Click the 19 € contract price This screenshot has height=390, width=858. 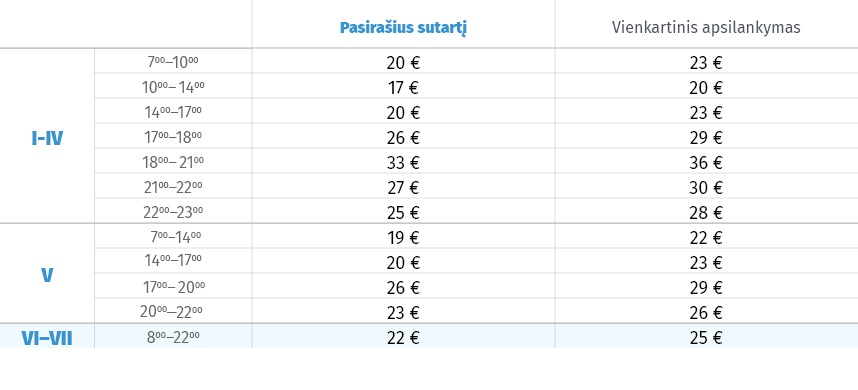[403, 238]
